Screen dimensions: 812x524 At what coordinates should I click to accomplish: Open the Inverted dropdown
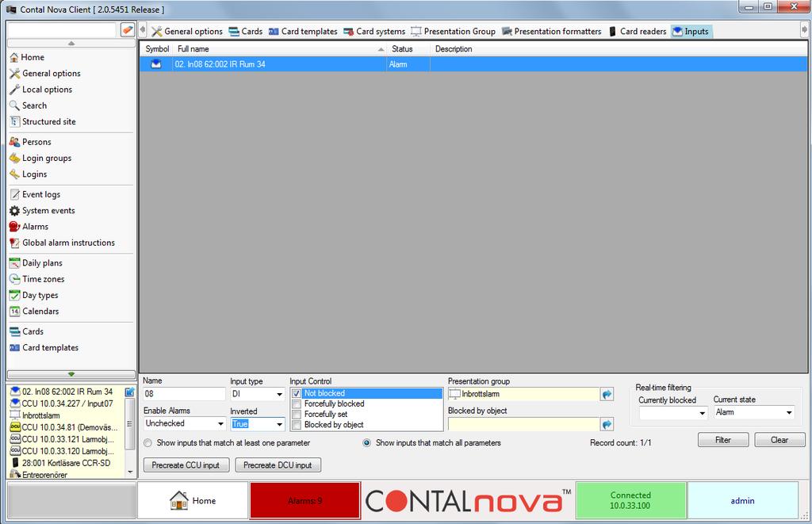pyautogui.click(x=280, y=424)
